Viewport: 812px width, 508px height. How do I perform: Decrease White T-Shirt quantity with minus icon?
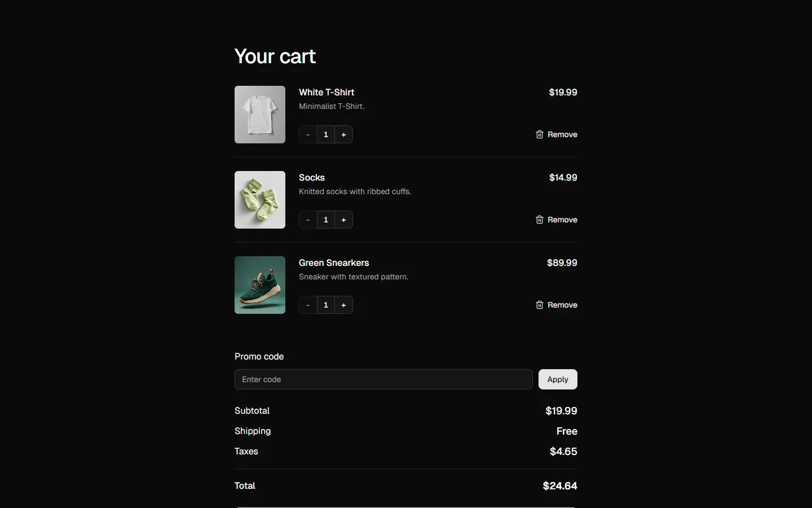[308, 134]
